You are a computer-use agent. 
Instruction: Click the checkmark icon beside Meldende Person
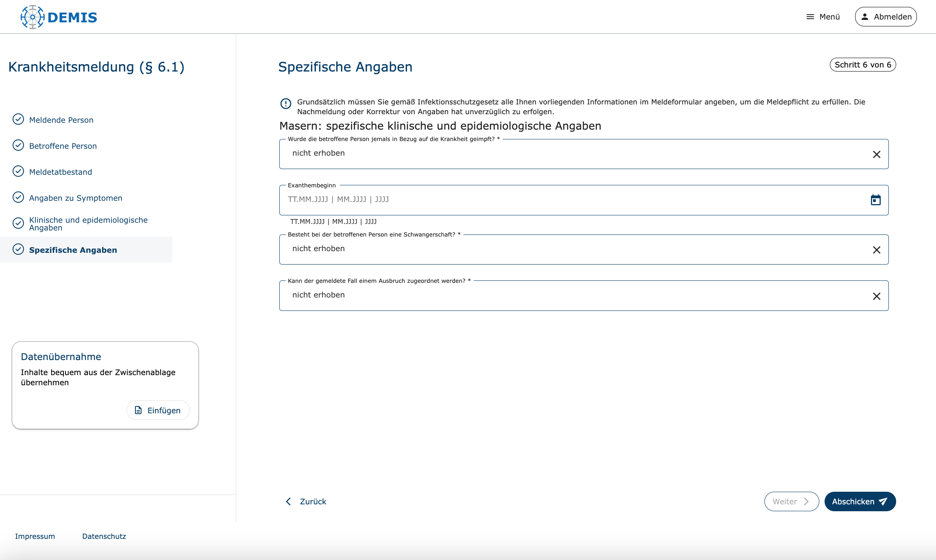pyautogui.click(x=18, y=119)
